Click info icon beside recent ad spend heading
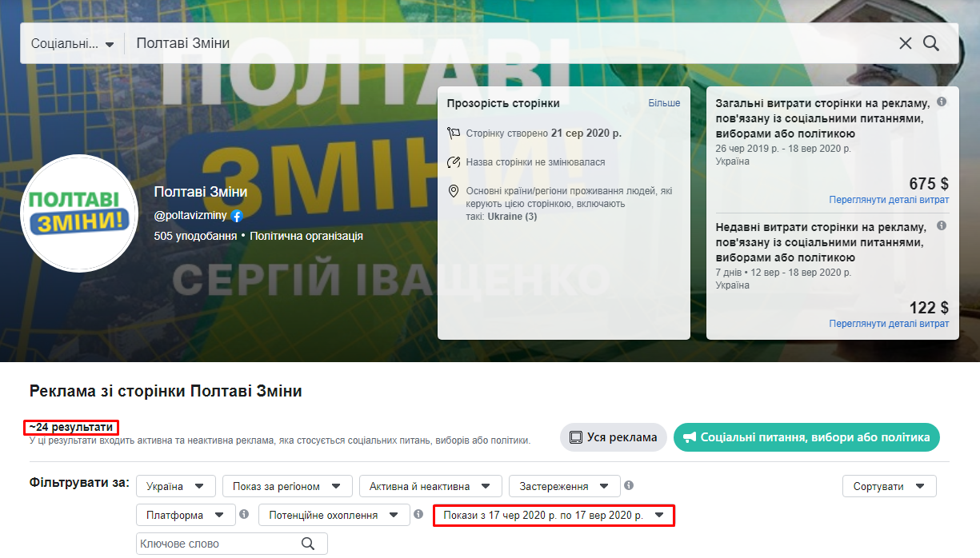The width and height of the screenshot is (980, 558). pos(942,226)
